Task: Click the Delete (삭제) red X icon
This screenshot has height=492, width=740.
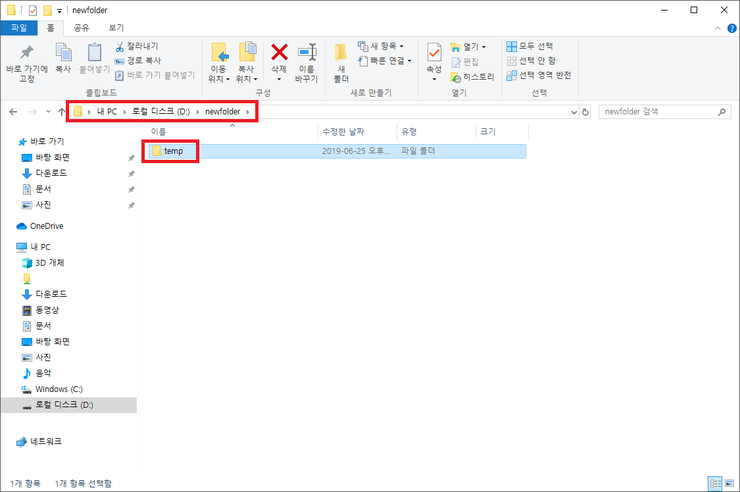Action: [280, 53]
